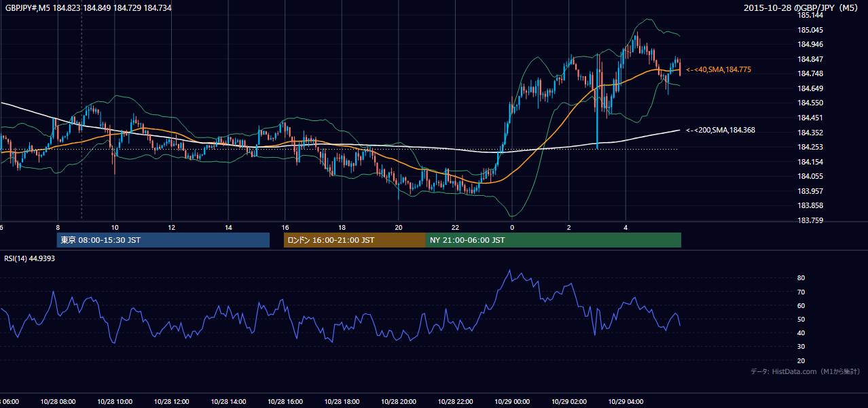The width and height of the screenshot is (868, 408).
Task: Click the 10/28 14:00 date label
Action: click(x=228, y=401)
